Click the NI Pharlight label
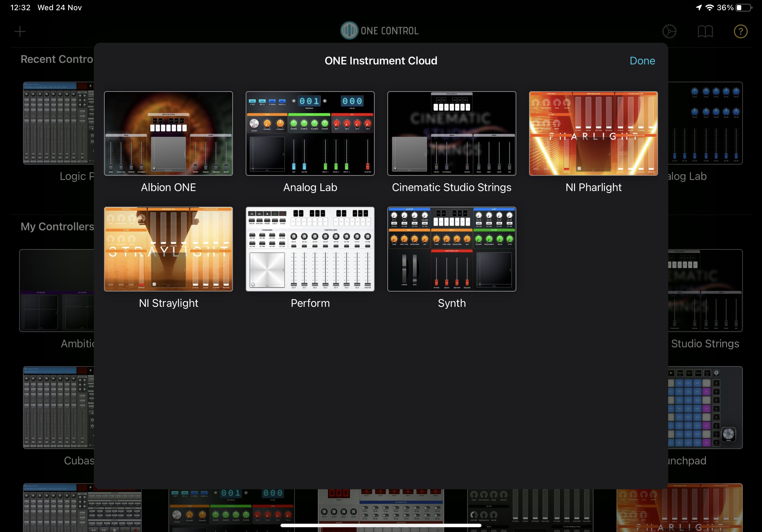Screen dimensions: 762x532 (594, 188)
